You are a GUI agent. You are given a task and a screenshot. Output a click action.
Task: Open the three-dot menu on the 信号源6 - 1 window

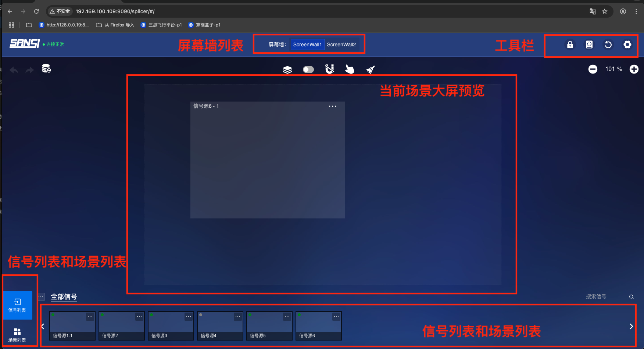point(333,106)
